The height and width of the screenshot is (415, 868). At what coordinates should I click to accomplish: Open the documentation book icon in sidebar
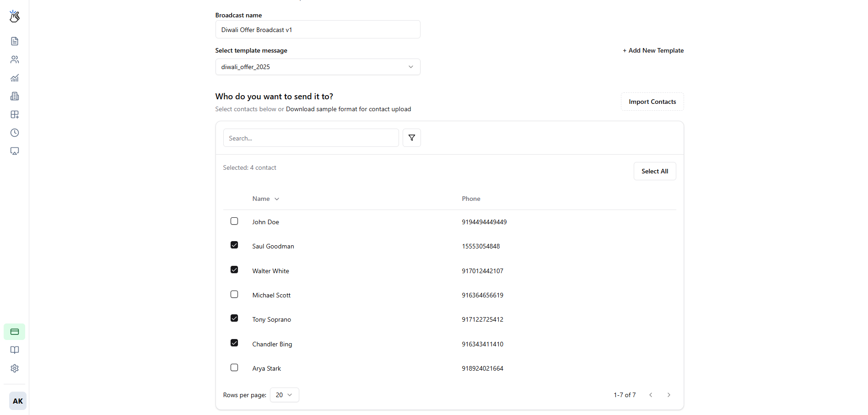(x=14, y=350)
